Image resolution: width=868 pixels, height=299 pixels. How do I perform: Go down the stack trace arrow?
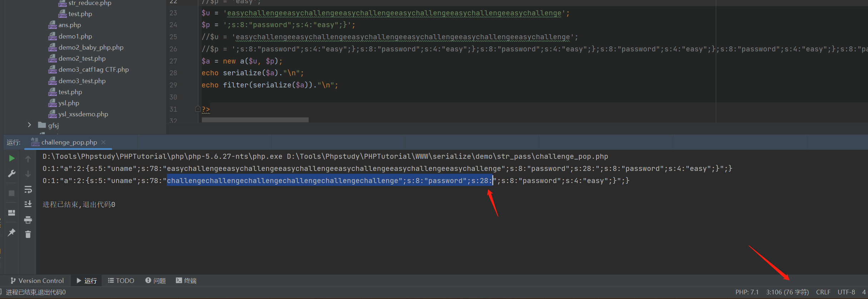point(28,174)
